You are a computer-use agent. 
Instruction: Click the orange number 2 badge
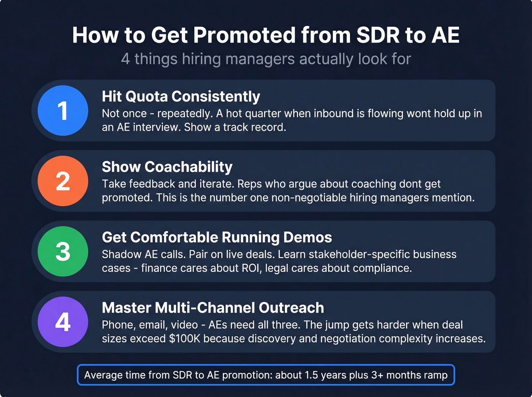pos(63,181)
